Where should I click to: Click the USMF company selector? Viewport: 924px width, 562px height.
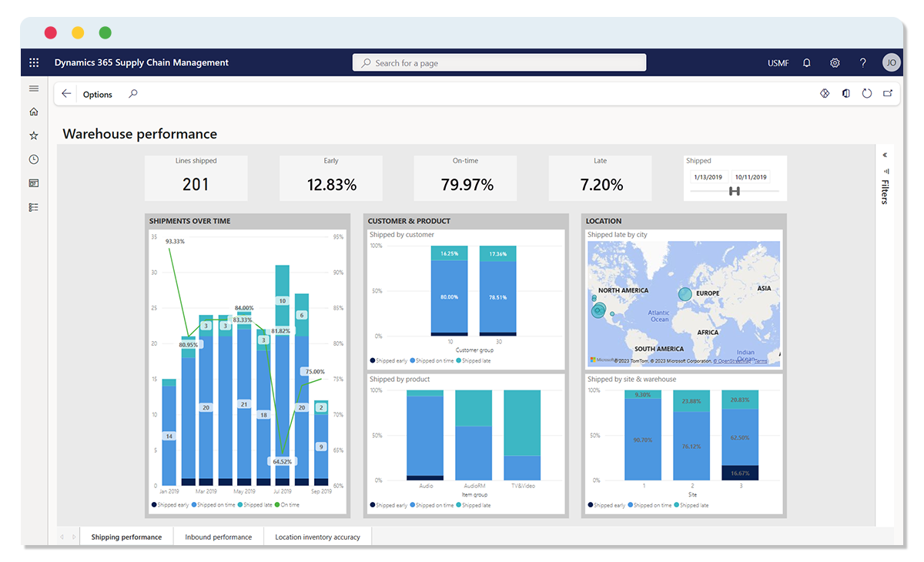point(778,63)
